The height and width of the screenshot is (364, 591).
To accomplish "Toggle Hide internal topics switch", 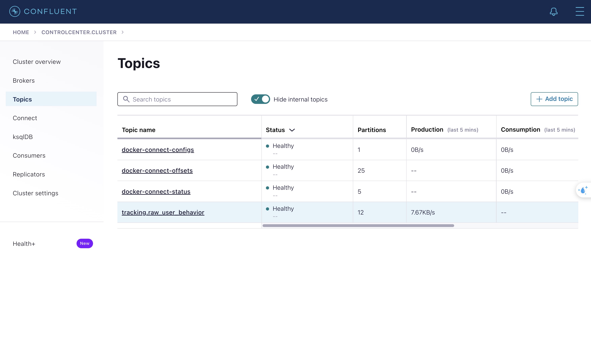I will 260,99.
